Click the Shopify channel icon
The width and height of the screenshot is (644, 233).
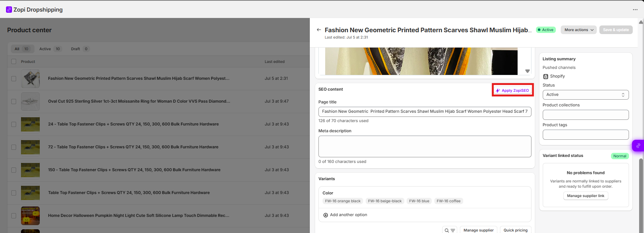click(546, 76)
